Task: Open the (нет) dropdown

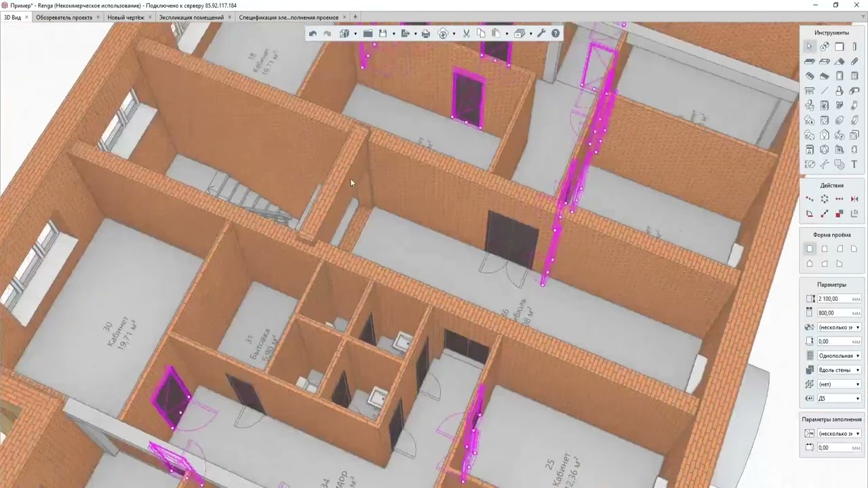Action: tap(840, 384)
